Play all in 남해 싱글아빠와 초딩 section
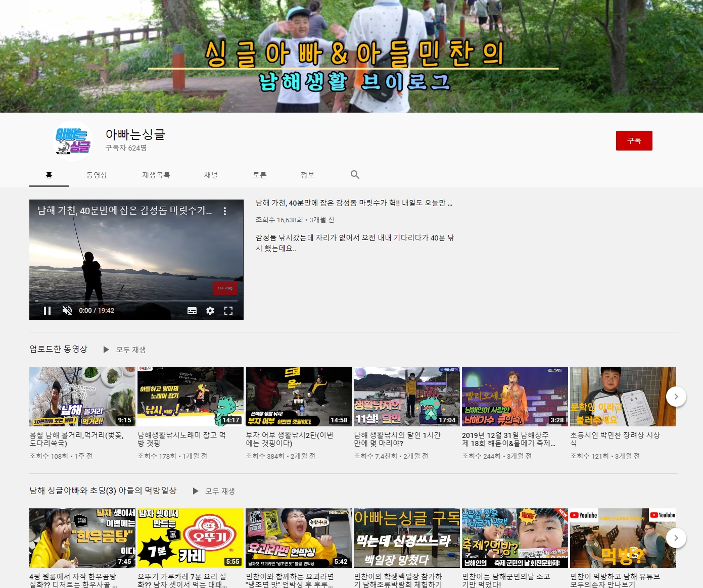Viewport: 703px width, 588px height. click(x=214, y=491)
